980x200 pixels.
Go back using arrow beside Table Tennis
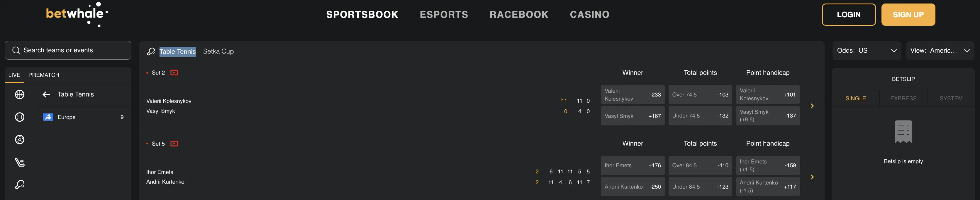point(46,94)
